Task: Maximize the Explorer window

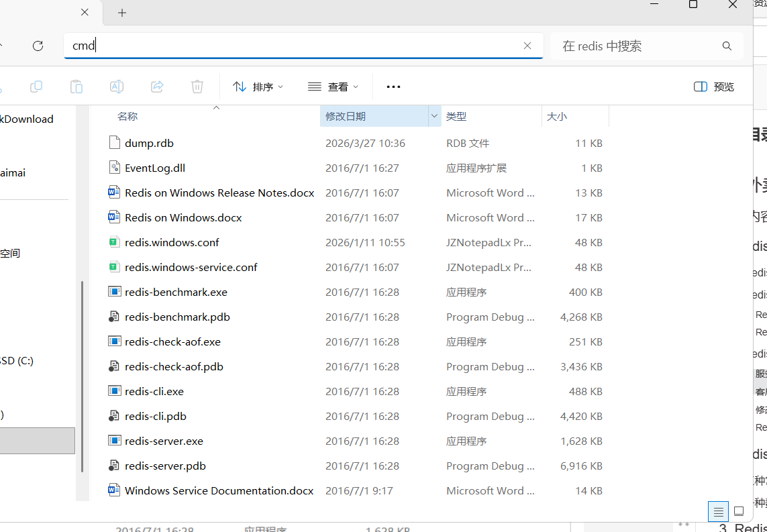Action: (693, 5)
